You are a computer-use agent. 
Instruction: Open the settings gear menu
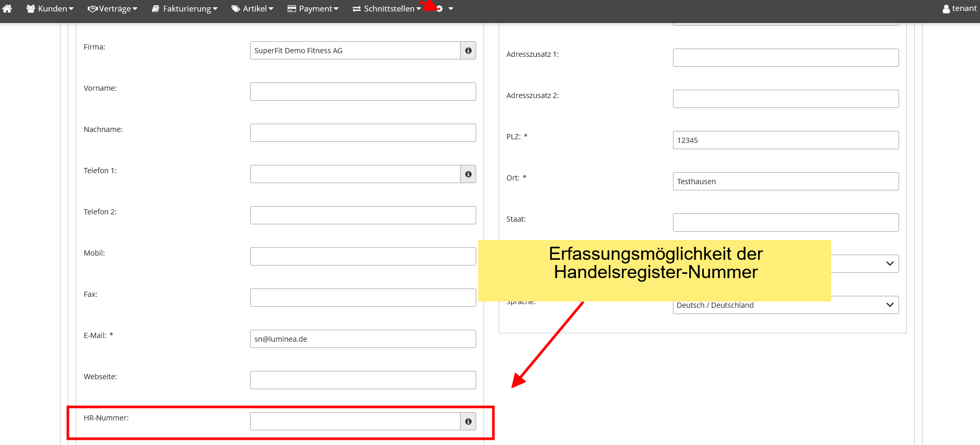click(x=444, y=9)
